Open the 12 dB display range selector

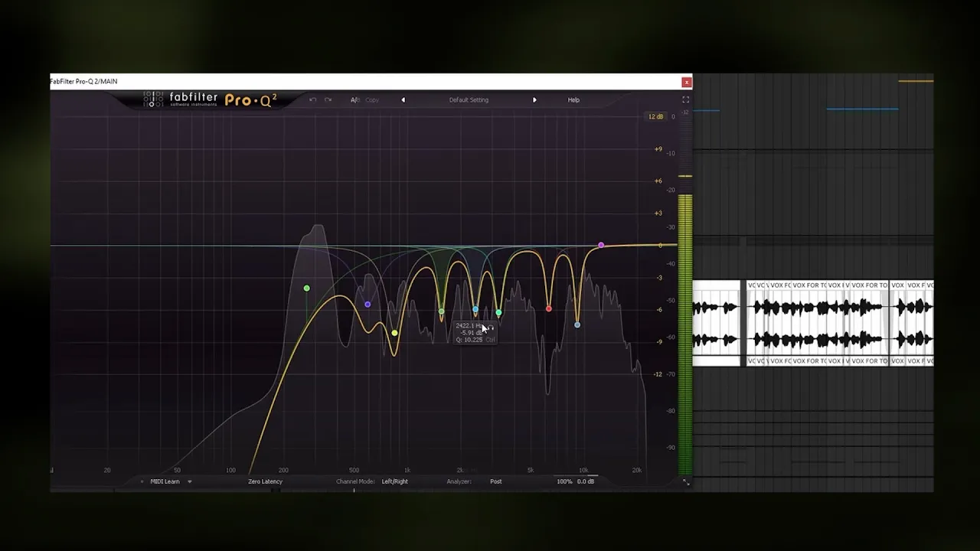click(x=656, y=116)
